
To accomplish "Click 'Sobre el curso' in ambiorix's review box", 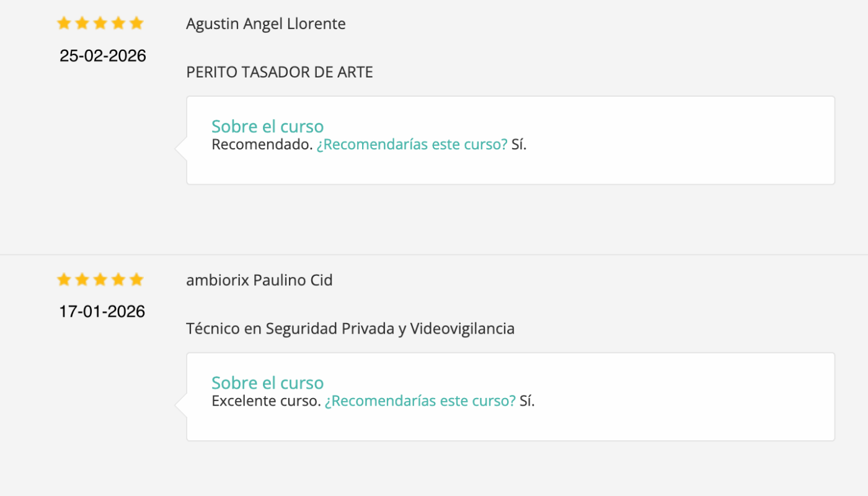I will click(267, 383).
